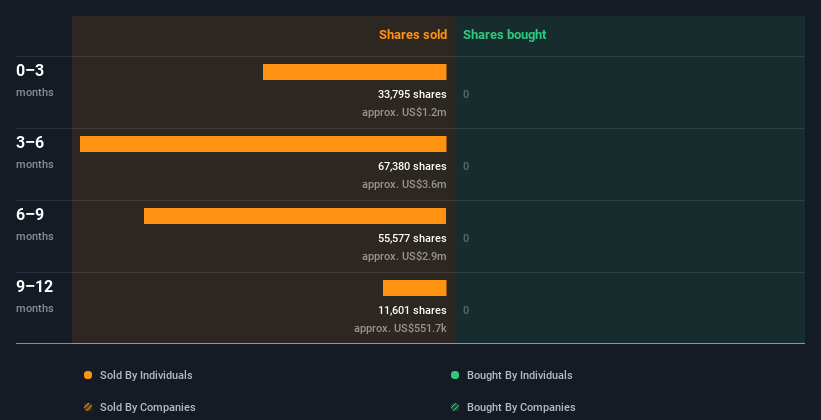This screenshot has width=821, height=420.
Task: Click the striped Sold By Companies legend icon
Action: click(x=88, y=407)
